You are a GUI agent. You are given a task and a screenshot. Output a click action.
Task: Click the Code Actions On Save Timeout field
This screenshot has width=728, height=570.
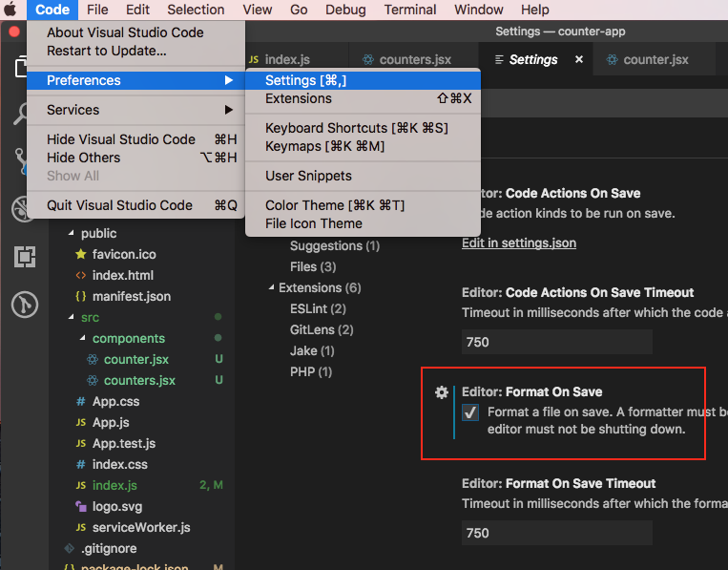click(556, 342)
